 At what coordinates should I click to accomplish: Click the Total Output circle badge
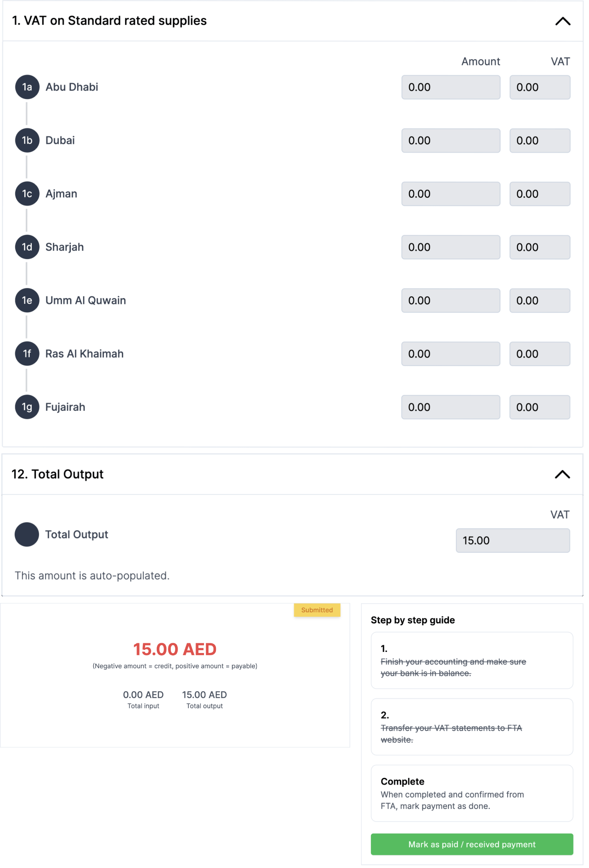coord(27,534)
